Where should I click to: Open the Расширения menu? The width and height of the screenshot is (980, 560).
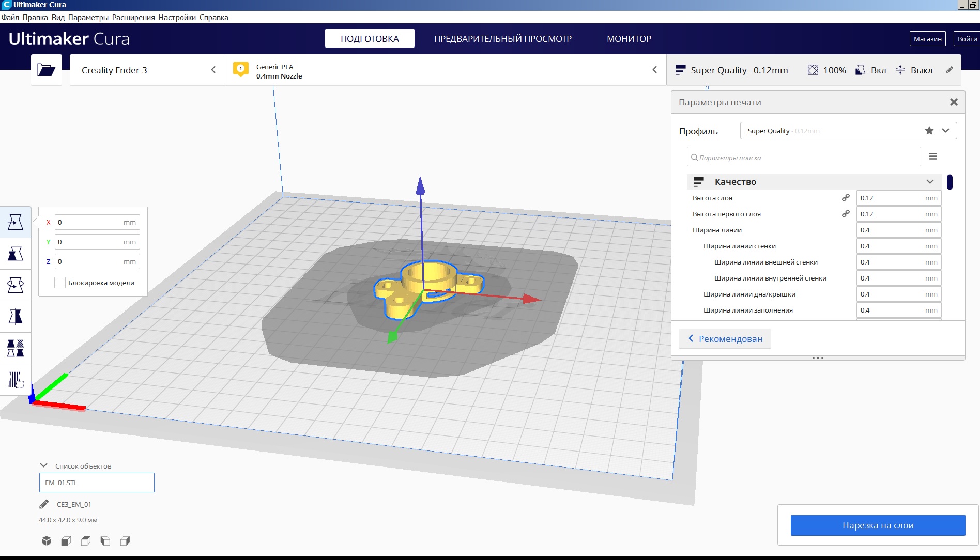(133, 18)
